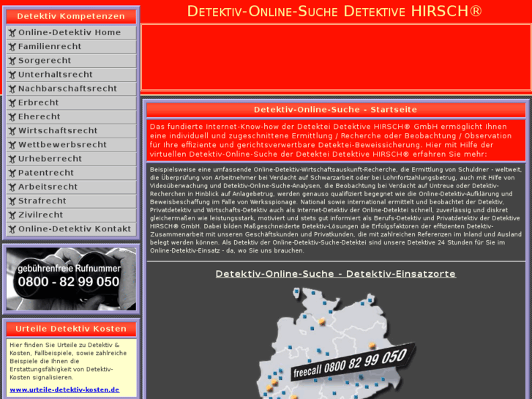532x399 pixels.
Task: Click the deer icon beside Arbeitsrecht
Action: (12, 187)
